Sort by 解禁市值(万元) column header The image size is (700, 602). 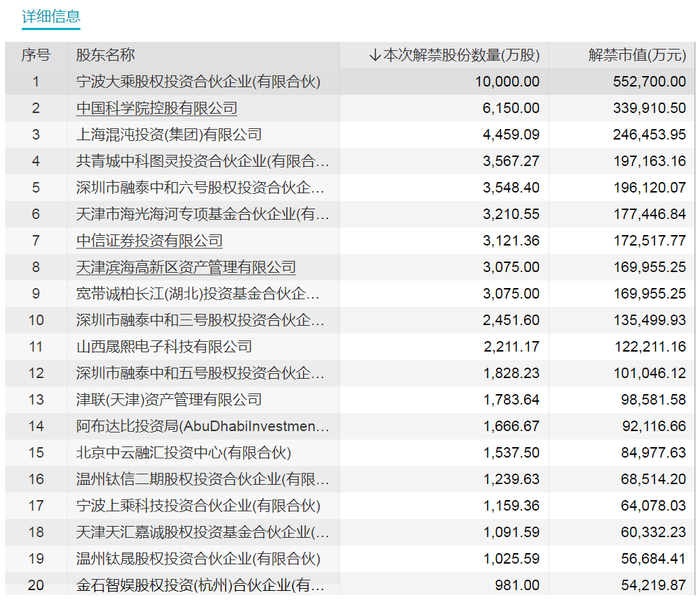click(x=637, y=55)
